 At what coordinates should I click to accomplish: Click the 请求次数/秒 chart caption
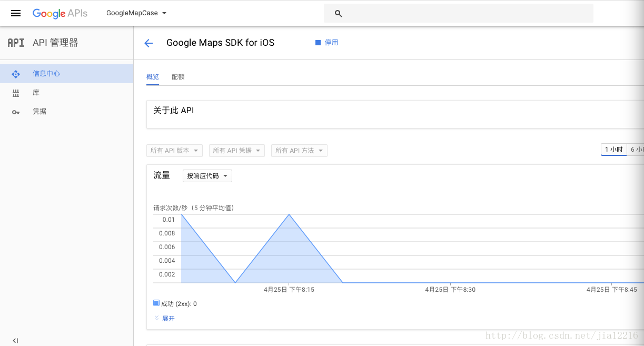pos(193,208)
